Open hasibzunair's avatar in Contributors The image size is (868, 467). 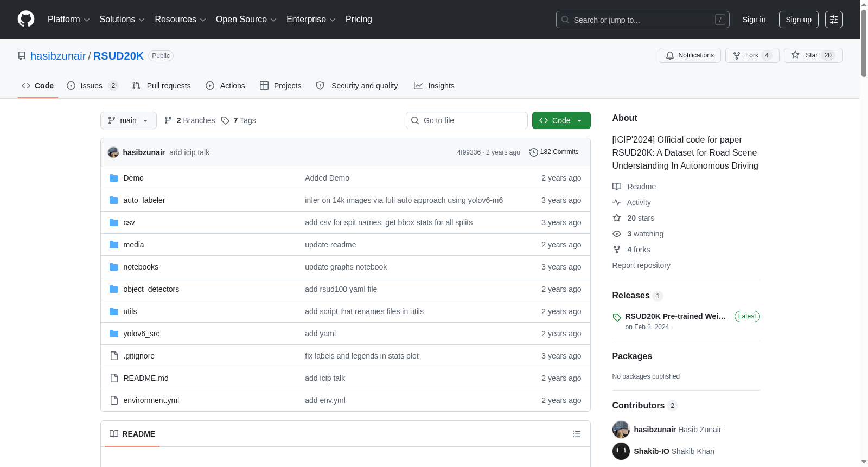pos(621,430)
